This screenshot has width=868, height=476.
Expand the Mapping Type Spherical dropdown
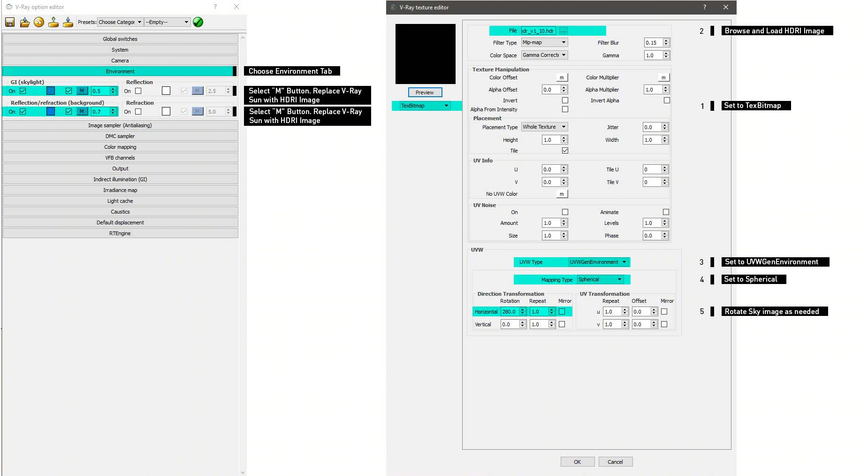pos(600,279)
